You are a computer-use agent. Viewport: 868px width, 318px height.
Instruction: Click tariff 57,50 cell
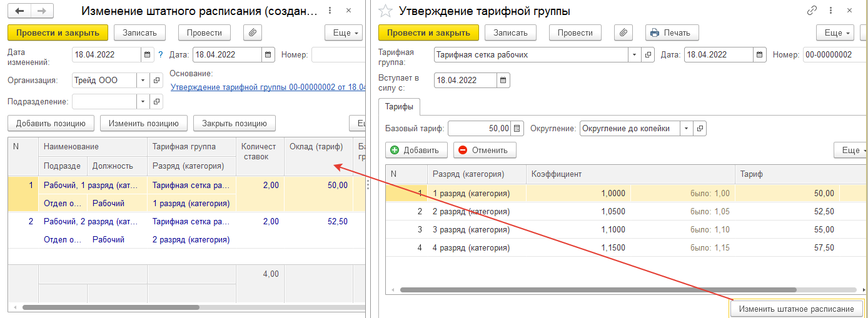click(x=787, y=247)
